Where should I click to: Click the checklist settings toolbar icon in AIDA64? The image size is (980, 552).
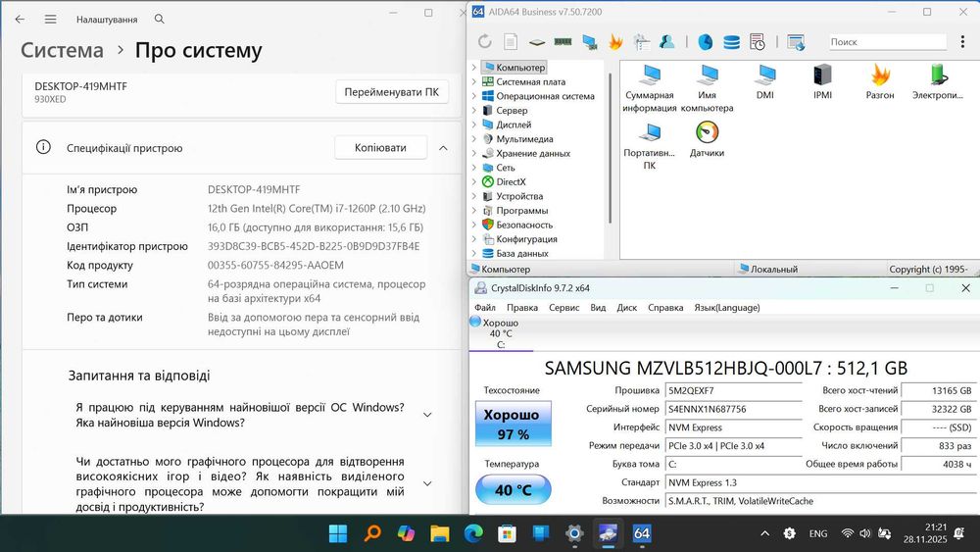click(642, 42)
